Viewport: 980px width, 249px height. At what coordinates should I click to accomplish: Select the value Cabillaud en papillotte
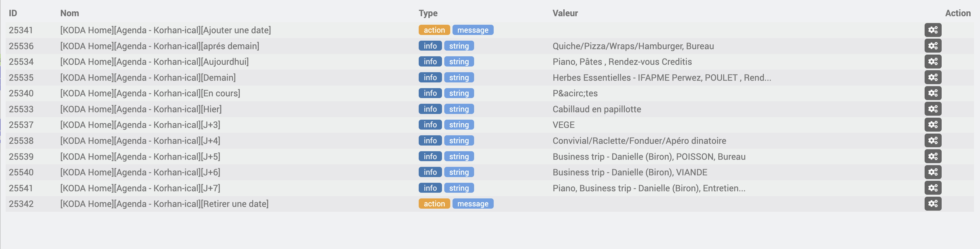coord(597,109)
